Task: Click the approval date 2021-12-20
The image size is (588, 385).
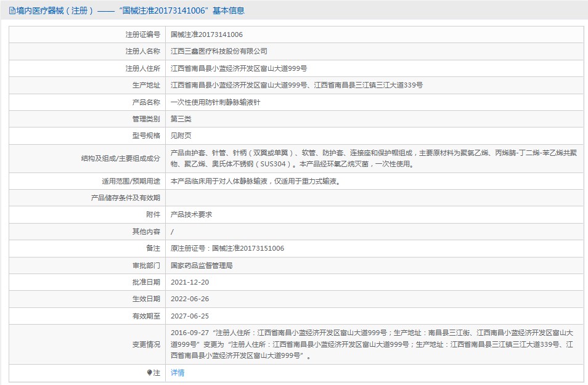Action: 190,282
